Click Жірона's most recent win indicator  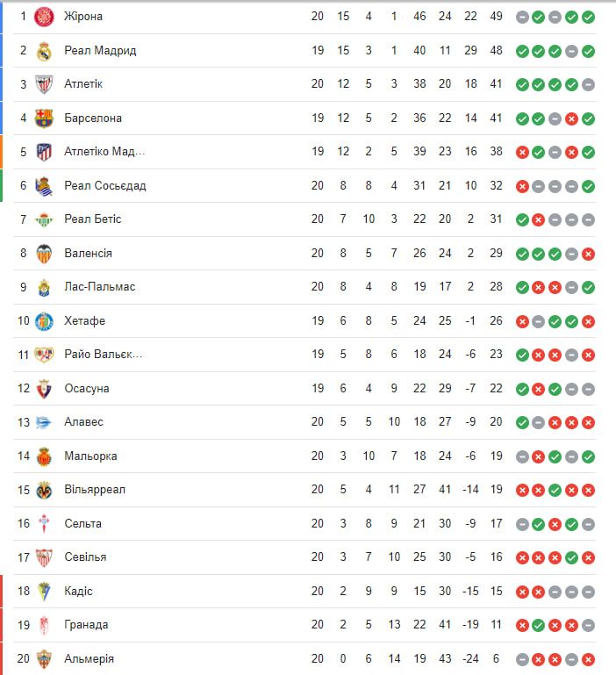[588, 17]
